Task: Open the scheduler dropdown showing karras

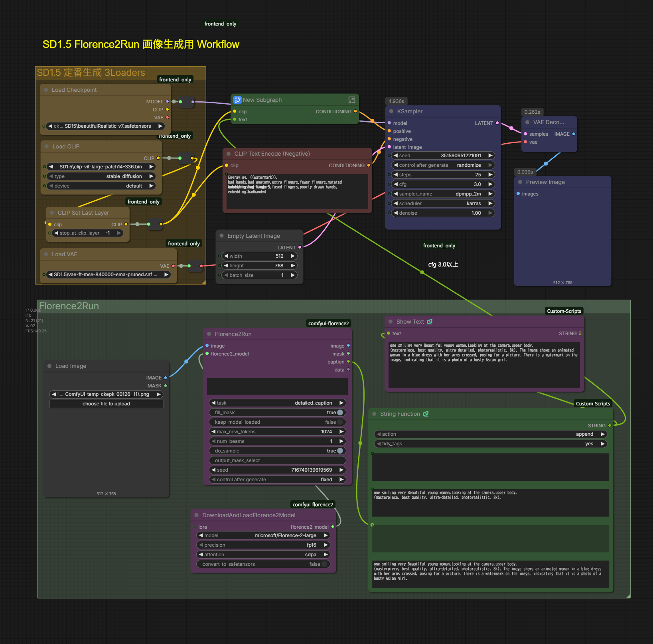Action: [x=442, y=203]
